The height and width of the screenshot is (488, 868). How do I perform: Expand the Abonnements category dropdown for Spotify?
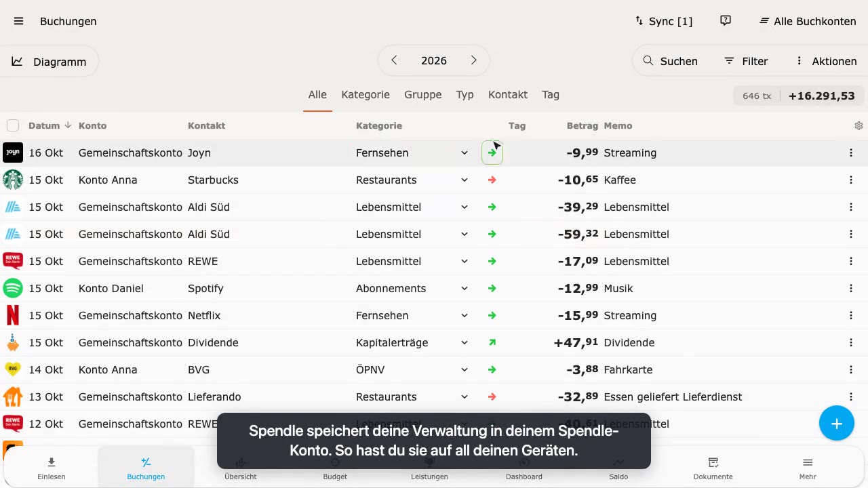[x=465, y=288]
